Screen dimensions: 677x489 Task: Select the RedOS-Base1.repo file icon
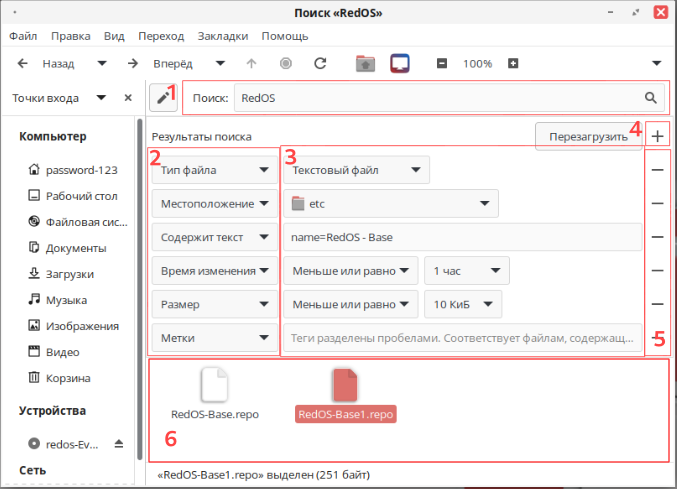coord(345,385)
